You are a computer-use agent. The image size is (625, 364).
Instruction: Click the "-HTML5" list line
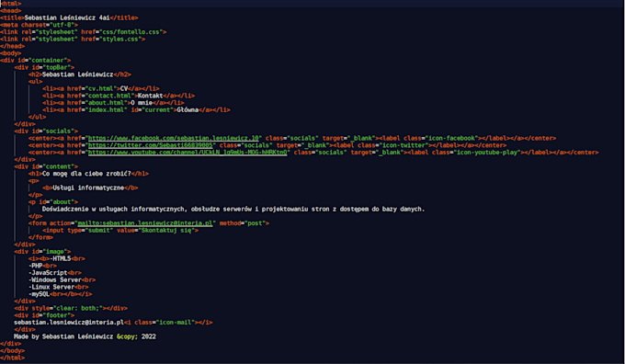click(x=60, y=258)
